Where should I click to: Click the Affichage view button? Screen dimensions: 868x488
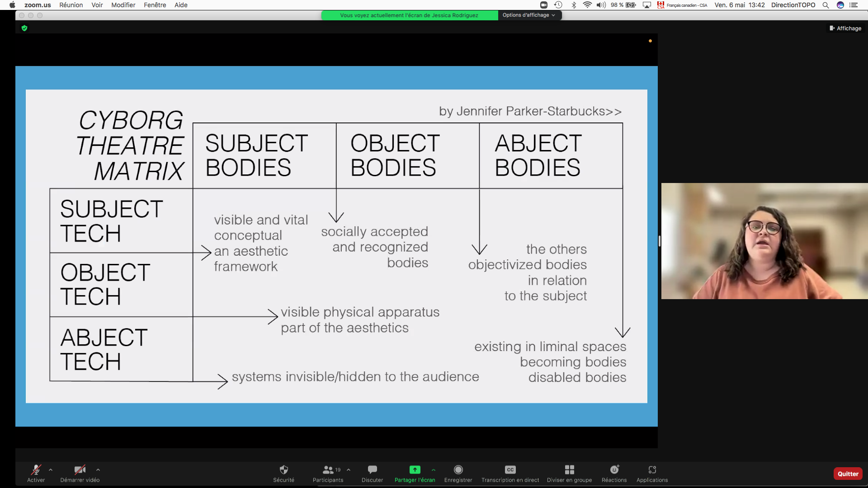[x=845, y=28]
